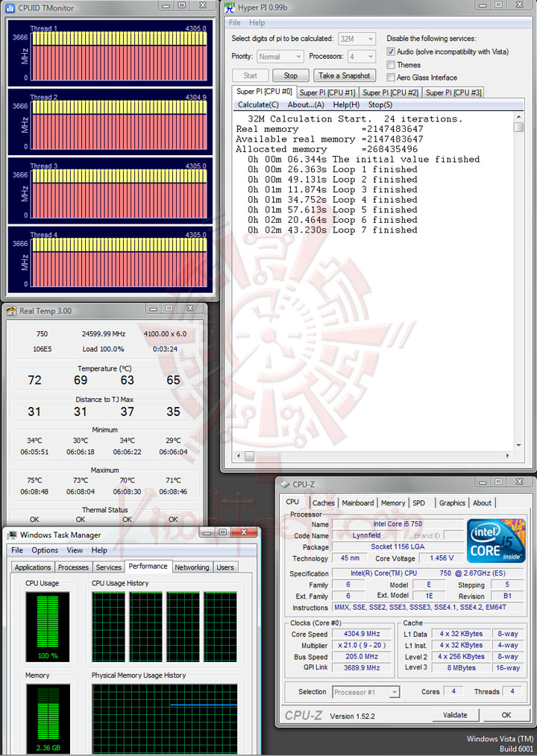This screenshot has height=756, width=537.
Task: Minimize the CPU-Z window
Action: pyautogui.click(x=482, y=482)
